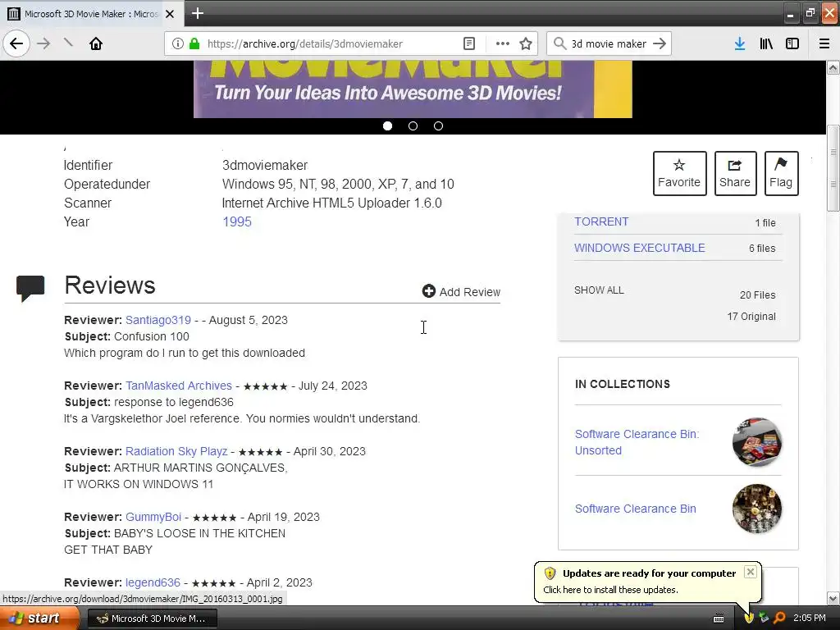Open Software Clearance Bin: Unsorted collection
The image size is (840, 630).
pyautogui.click(x=637, y=442)
